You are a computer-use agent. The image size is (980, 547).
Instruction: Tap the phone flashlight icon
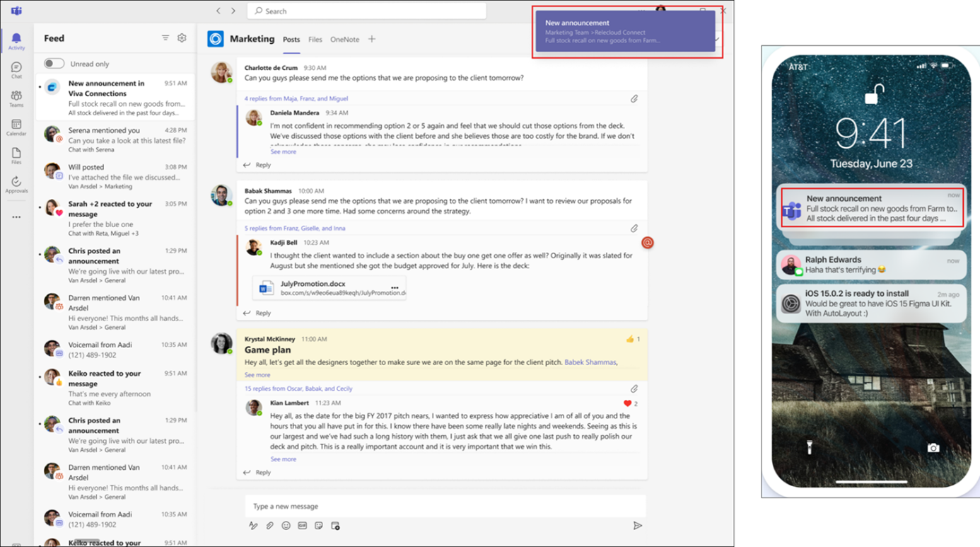[810, 447]
